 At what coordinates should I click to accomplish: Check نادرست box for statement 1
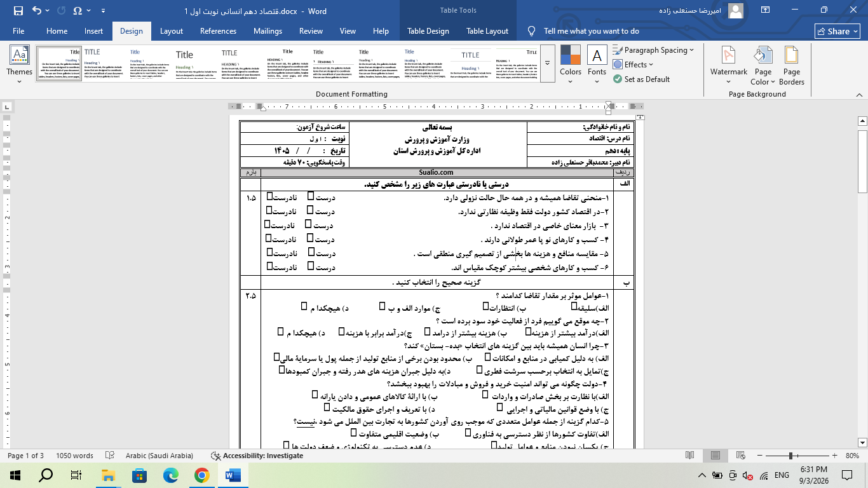pyautogui.click(x=270, y=197)
